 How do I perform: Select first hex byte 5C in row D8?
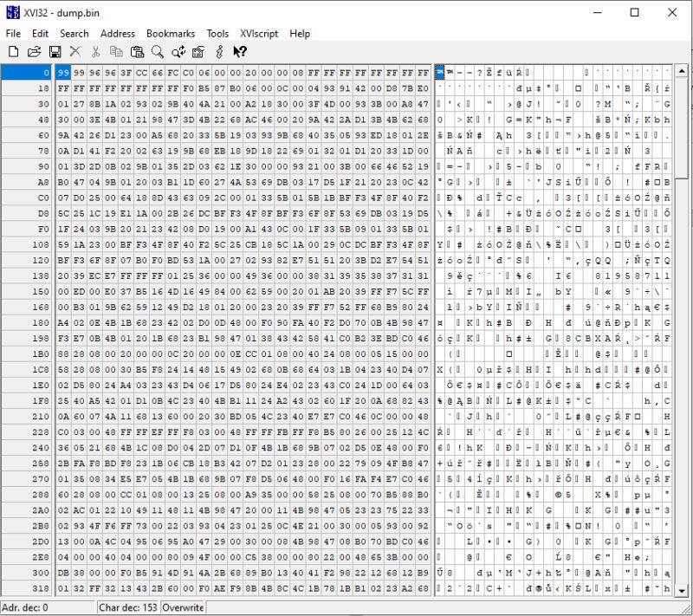coord(63,213)
